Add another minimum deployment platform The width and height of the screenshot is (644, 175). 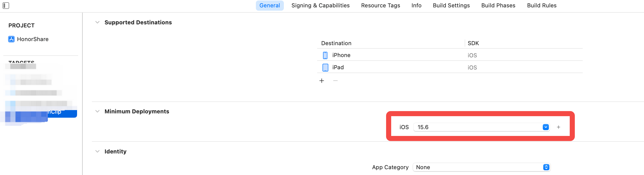coord(559,127)
